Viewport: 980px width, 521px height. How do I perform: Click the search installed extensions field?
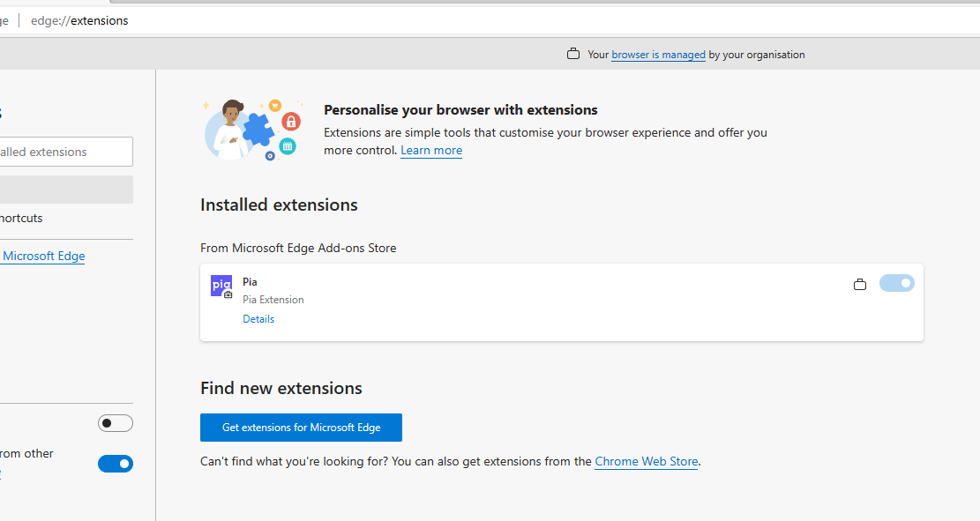coord(66,152)
